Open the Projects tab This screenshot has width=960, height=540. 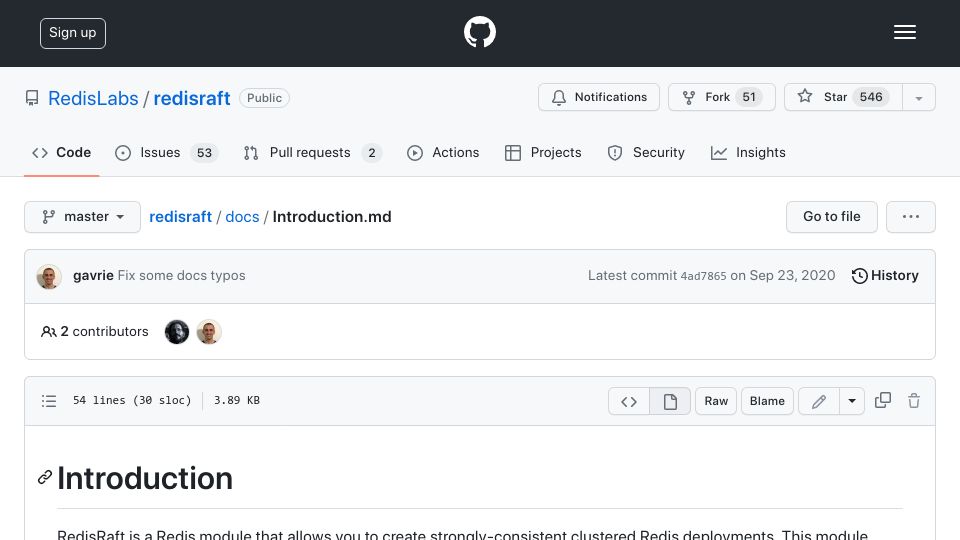(x=543, y=152)
